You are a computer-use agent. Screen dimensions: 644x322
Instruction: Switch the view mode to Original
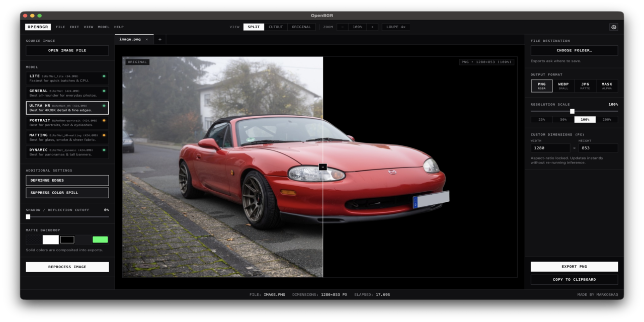click(301, 27)
